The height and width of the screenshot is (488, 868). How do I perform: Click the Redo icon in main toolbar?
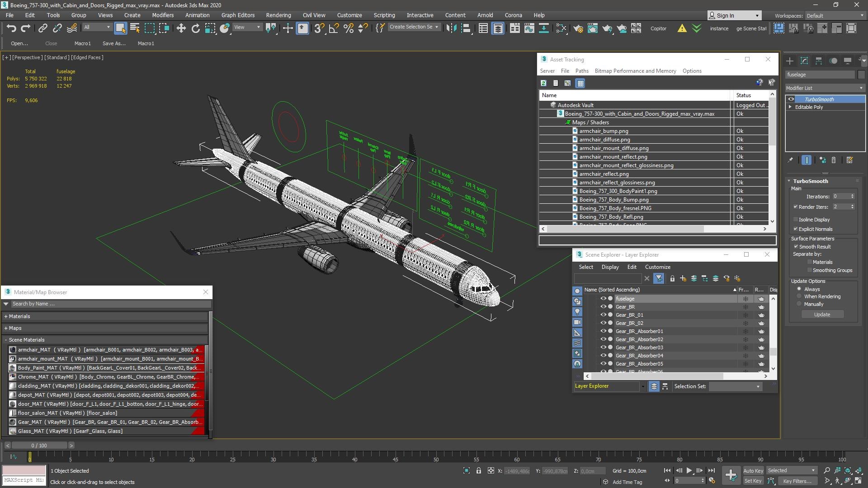pyautogui.click(x=26, y=28)
